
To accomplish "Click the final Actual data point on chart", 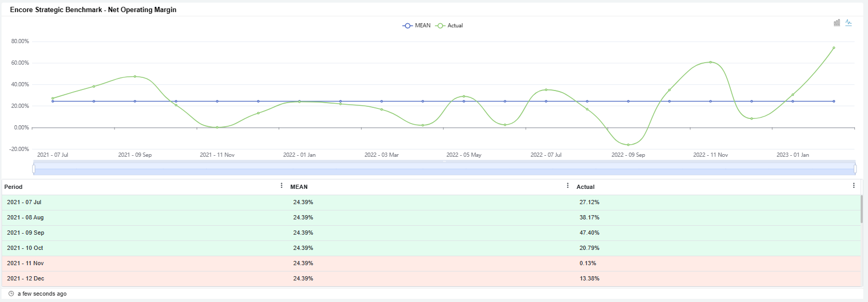I will [834, 48].
